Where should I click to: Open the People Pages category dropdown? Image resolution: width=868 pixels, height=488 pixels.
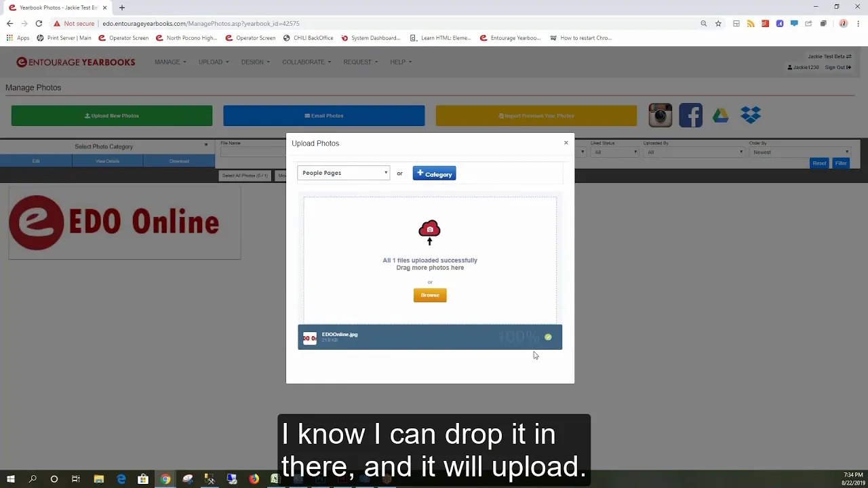343,173
